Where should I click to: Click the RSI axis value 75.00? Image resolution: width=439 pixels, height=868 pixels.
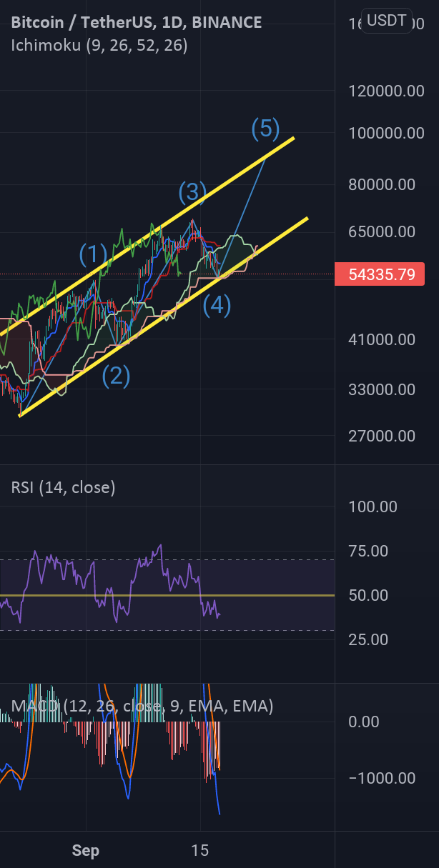point(368,551)
